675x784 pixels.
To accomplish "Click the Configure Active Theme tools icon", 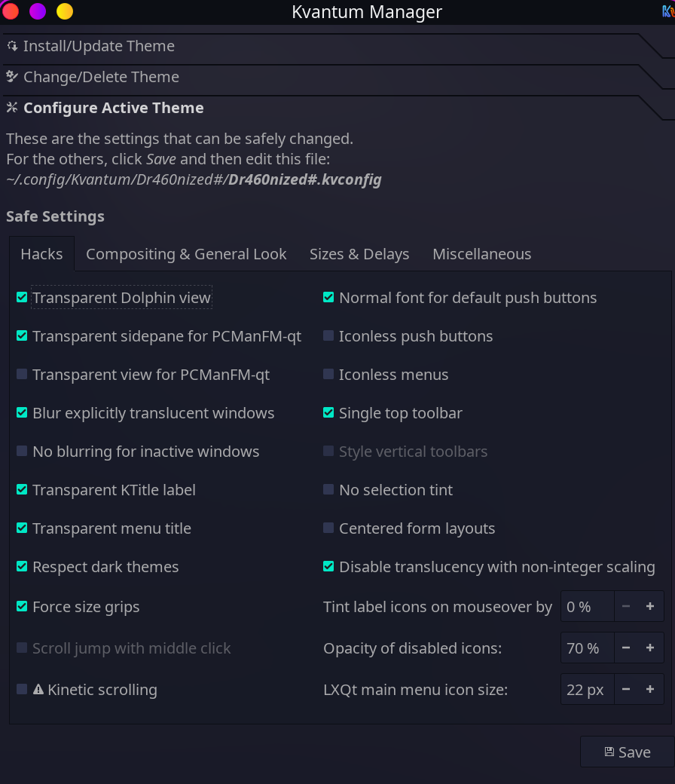I will [12, 108].
